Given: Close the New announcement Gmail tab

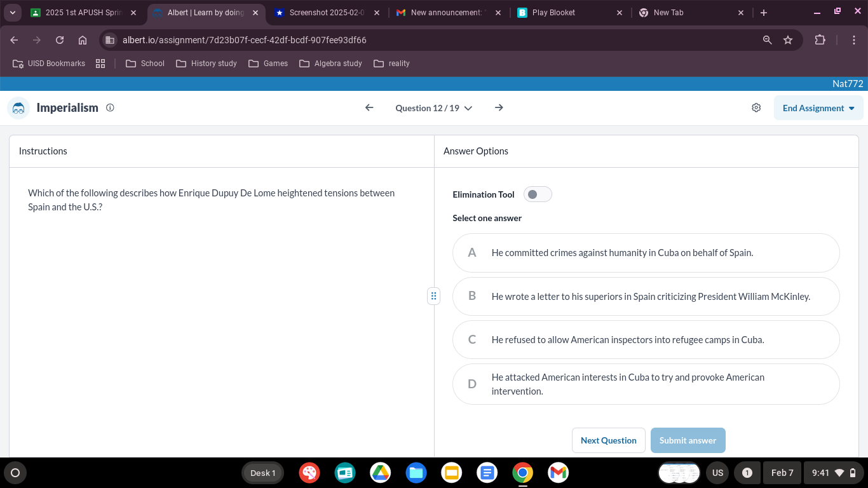Looking at the screenshot, I should (x=498, y=13).
